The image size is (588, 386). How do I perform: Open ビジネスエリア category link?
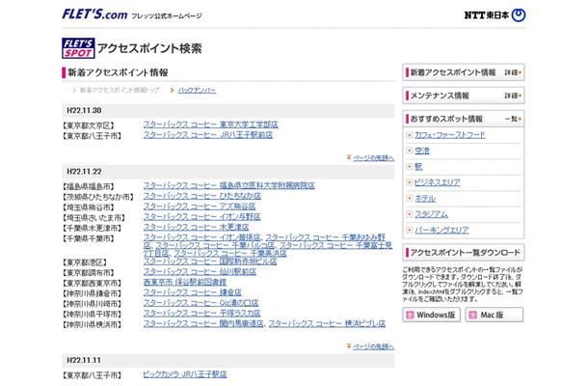tap(438, 182)
